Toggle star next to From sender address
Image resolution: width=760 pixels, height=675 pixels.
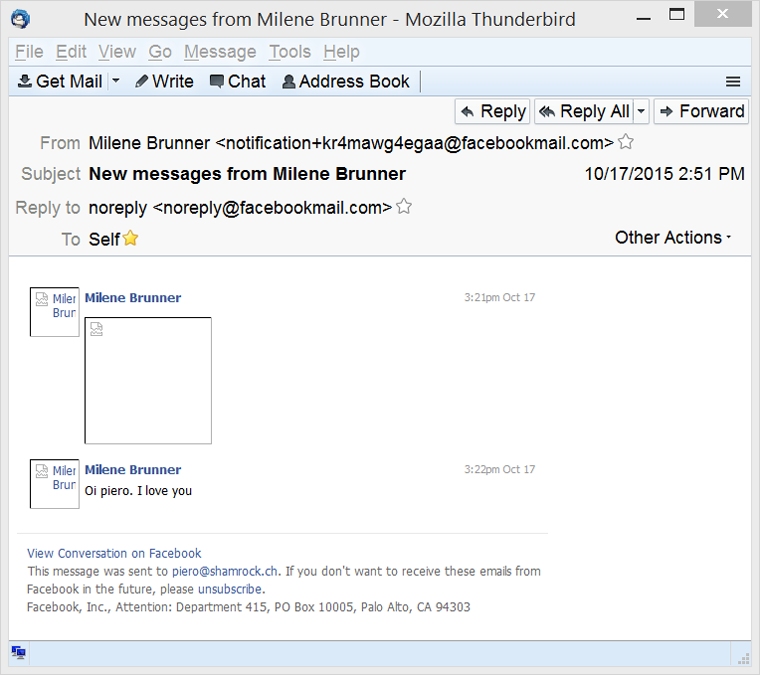point(626,142)
